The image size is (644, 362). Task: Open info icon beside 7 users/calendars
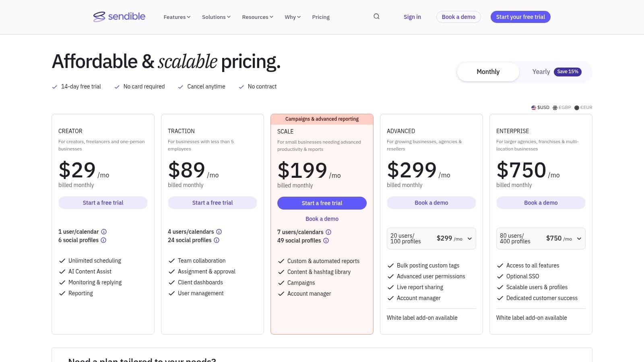coord(328,232)
